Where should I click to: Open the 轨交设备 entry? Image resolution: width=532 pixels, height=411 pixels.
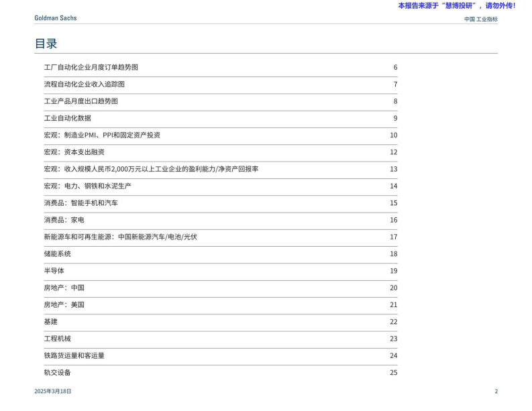[x=57, y=372]
